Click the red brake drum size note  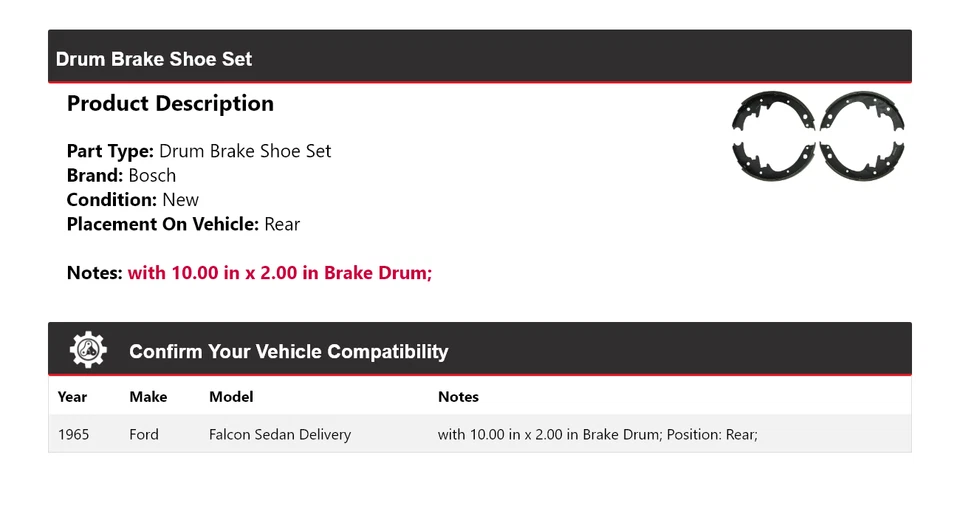point(280,273)
